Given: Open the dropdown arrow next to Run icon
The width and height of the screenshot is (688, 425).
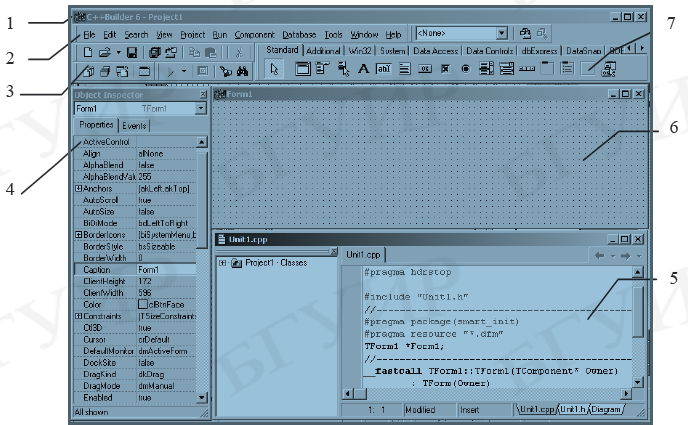Looking at the screenshot, I should 184,71.
